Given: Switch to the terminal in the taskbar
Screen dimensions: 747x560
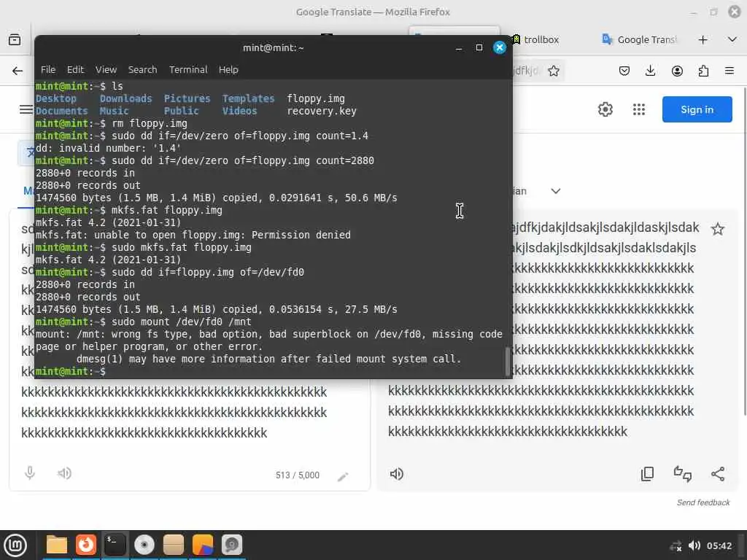Looking at the screenshot, I should (x=115, y=545).
